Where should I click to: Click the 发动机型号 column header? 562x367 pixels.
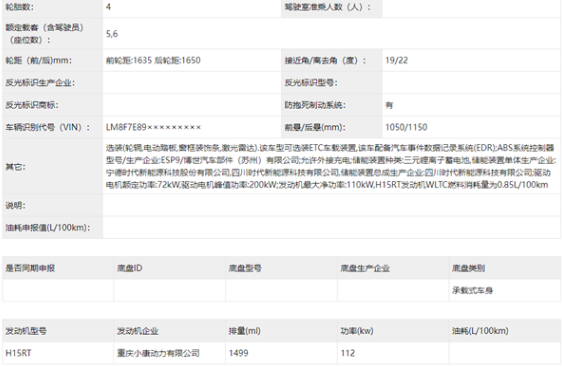[26, 331]
